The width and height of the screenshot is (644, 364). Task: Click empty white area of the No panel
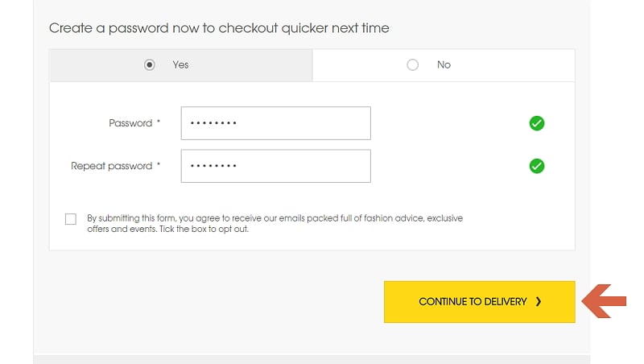[514, 65]
